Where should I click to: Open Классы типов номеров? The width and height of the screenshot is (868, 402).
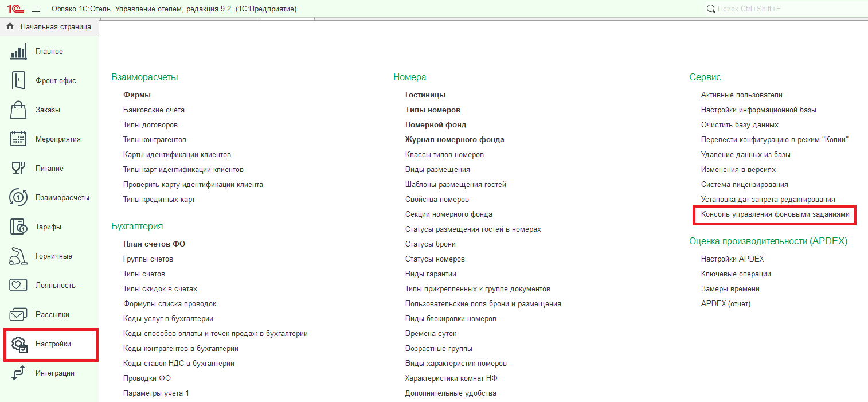pos(444,154)
